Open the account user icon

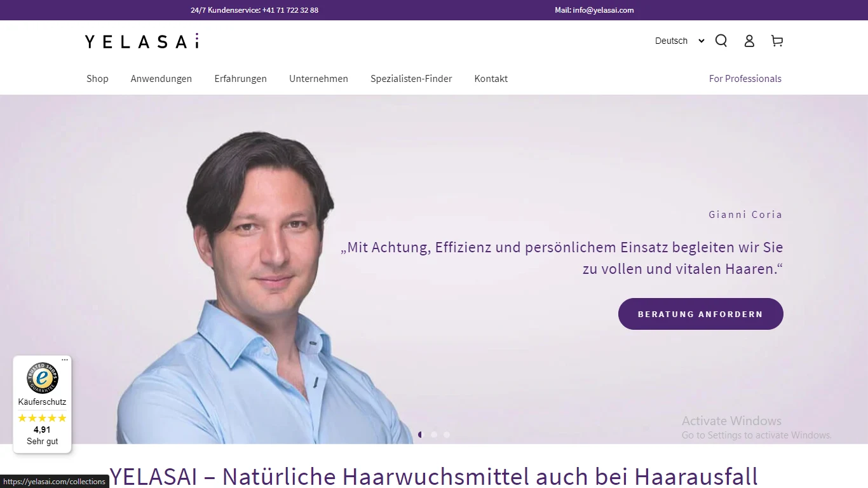coord(749,41)
